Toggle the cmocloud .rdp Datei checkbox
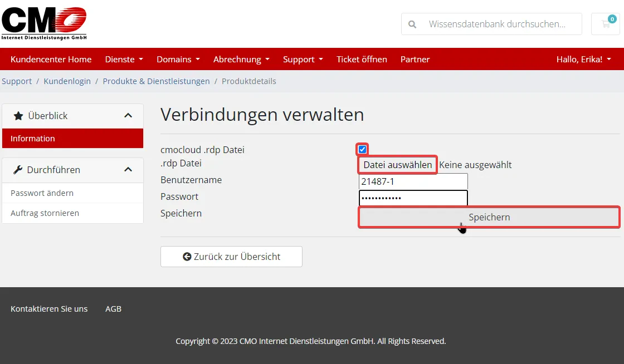 click(362, 149)
